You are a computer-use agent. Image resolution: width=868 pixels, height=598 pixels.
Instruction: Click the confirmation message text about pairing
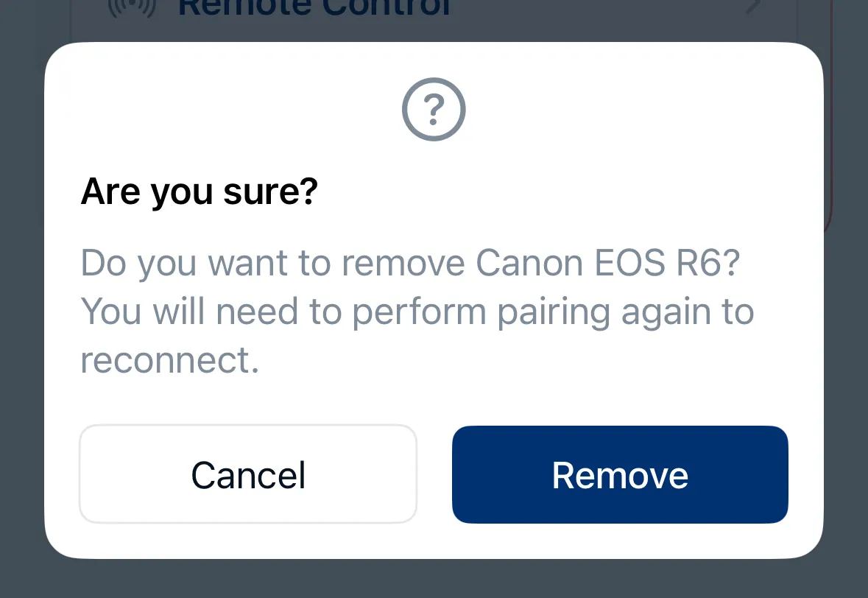[416, 310]
